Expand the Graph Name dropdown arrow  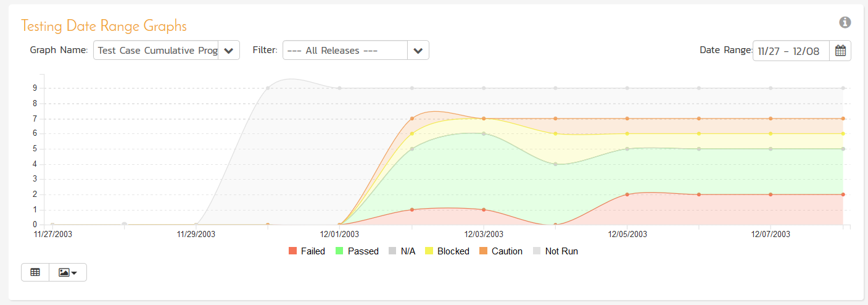point(229,51)
